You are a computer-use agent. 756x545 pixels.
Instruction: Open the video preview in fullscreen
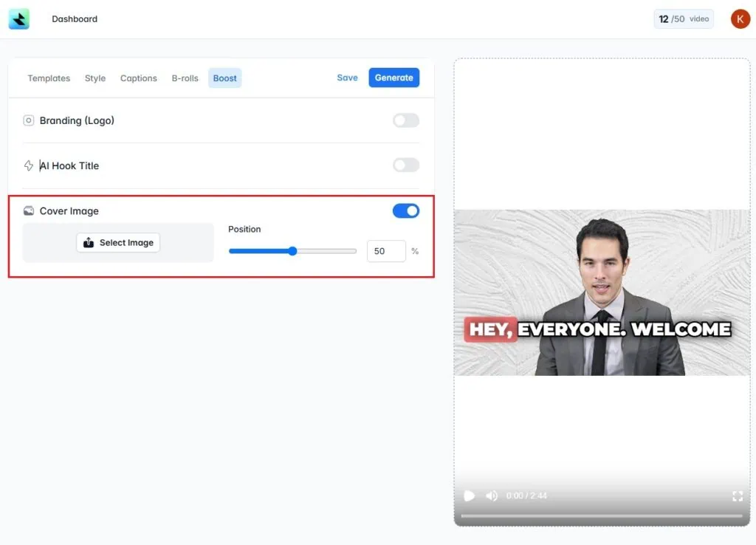(738, 496)
